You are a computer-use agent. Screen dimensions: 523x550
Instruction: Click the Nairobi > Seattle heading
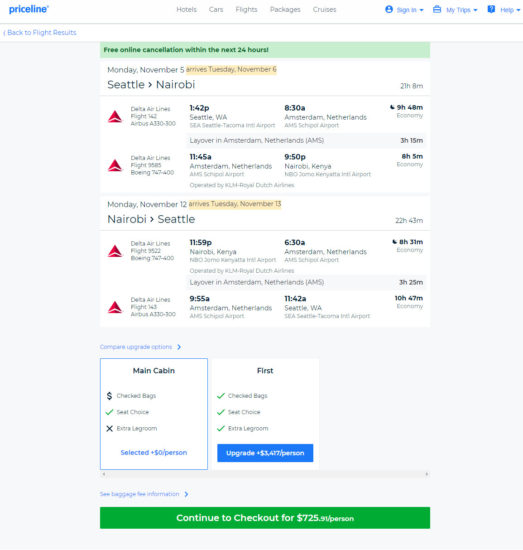coord(151,219)
